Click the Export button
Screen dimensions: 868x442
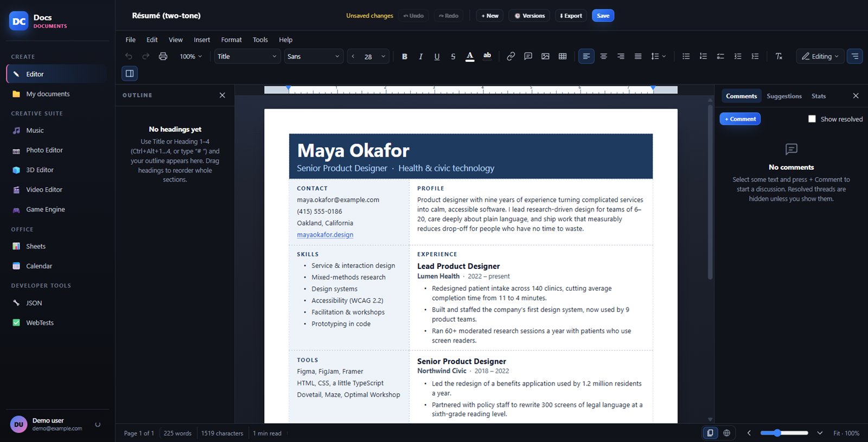click(571, 16)
